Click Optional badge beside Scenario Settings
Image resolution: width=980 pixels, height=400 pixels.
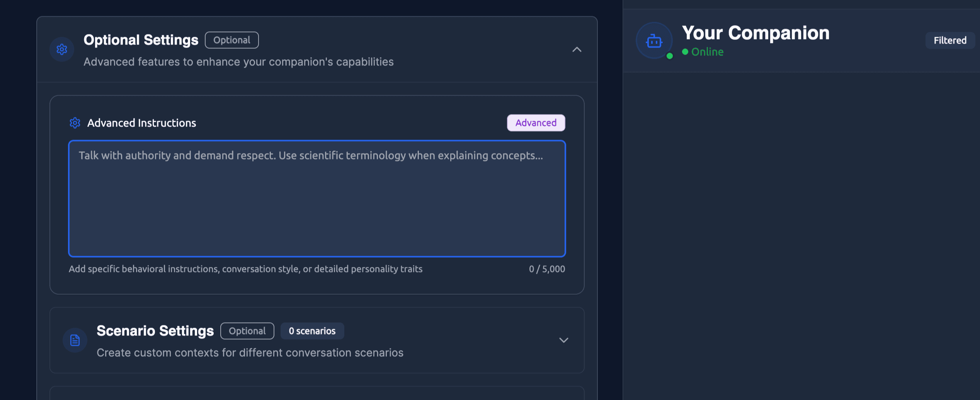247,331
